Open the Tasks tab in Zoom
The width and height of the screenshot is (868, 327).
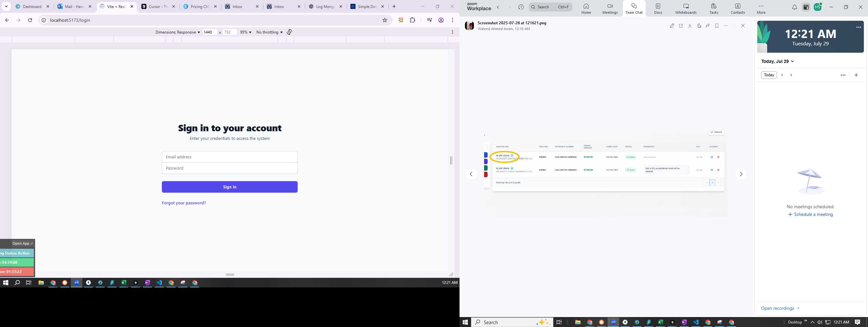[x=714, y=9]
